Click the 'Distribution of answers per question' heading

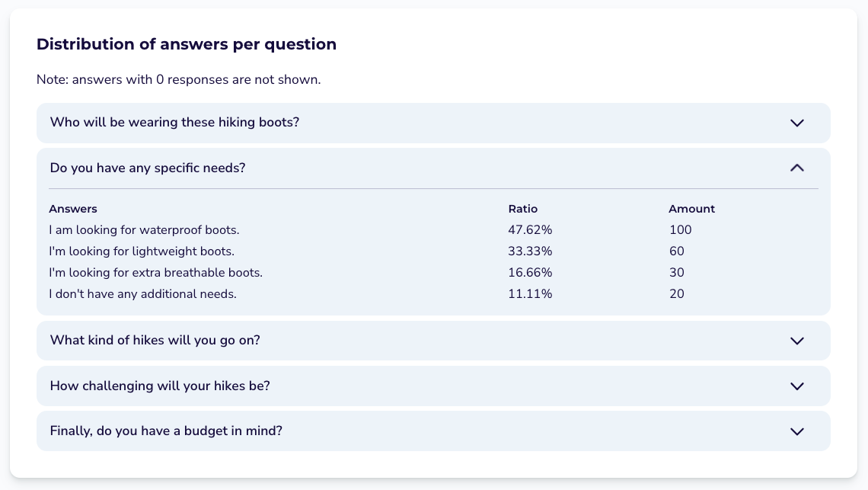click(x=187, y=44)
